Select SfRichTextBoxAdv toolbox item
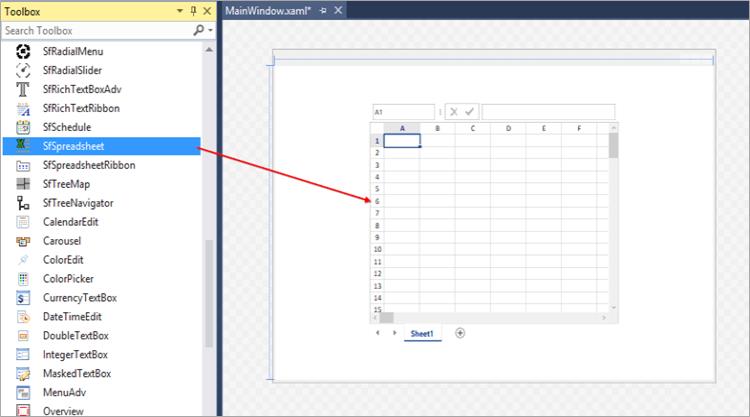This screenshot has height=417, width=750. click(101, 89)
